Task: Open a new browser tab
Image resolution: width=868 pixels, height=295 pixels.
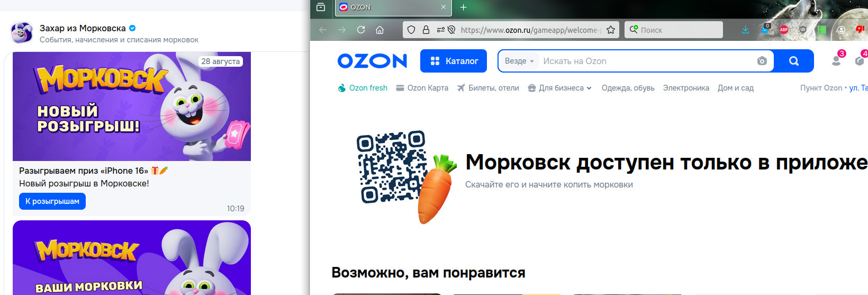Action: click(x=463, y=7)
